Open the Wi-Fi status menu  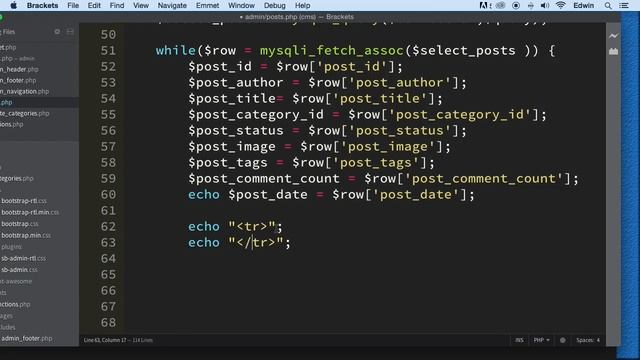[561, 5]
